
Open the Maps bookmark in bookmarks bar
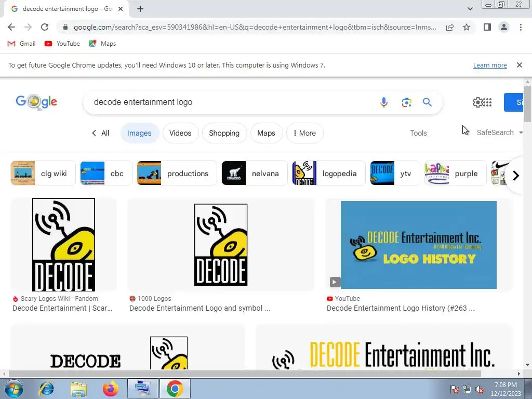pos(102,44)
